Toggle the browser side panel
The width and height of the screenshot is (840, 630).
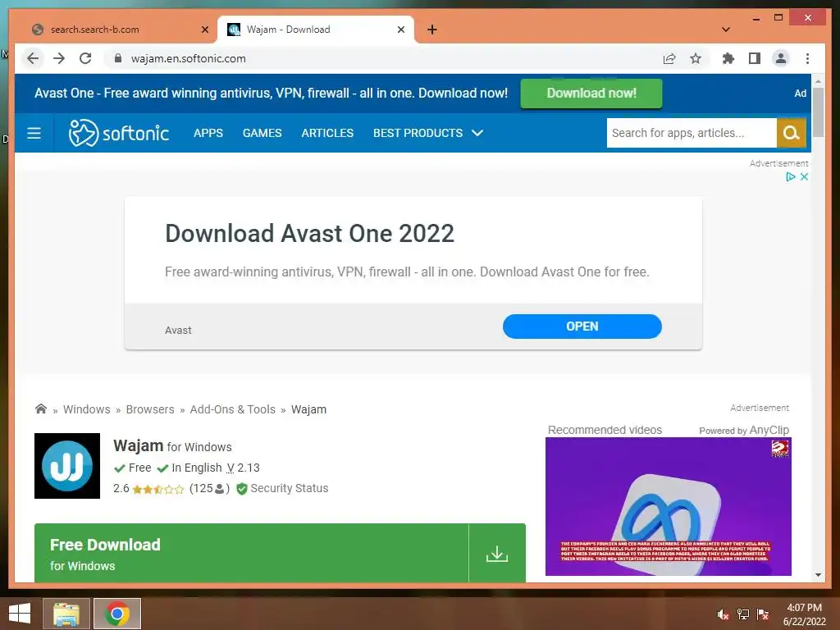[755, 58]
